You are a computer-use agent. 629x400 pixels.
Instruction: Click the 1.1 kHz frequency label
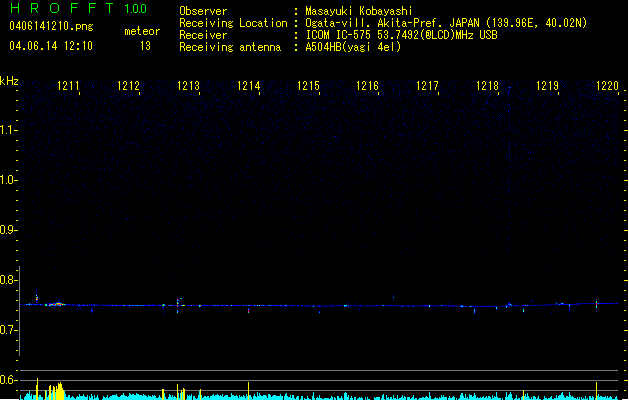point(8,130)
